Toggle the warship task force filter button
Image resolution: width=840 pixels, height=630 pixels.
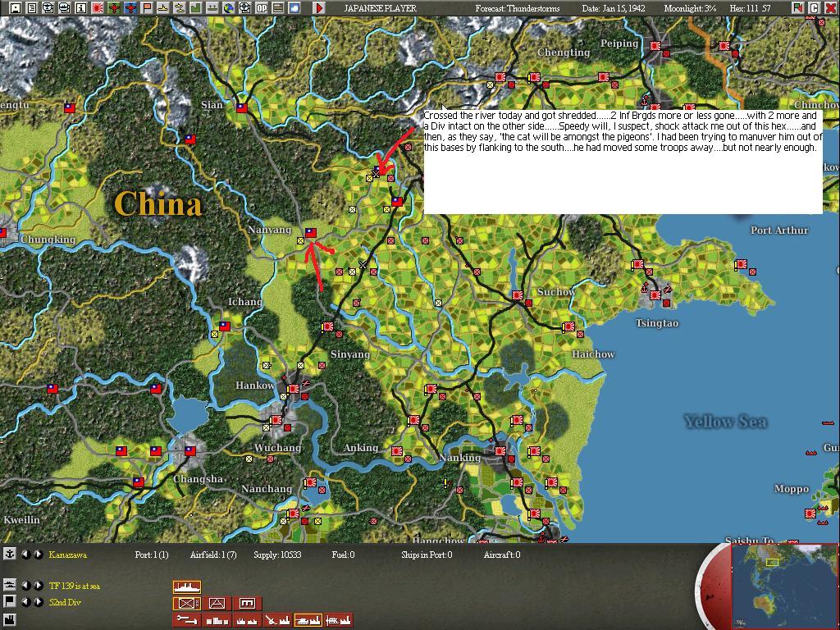tap(187, 587)
